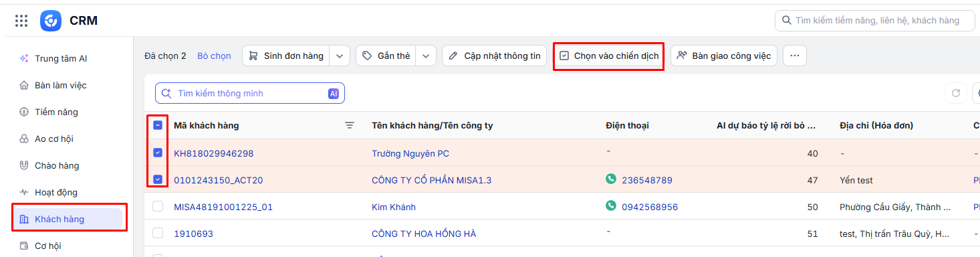Click Bỏ chọn to clear selection
The width and height of the screenshot is (980, 257).
click(x=214, y=56)
